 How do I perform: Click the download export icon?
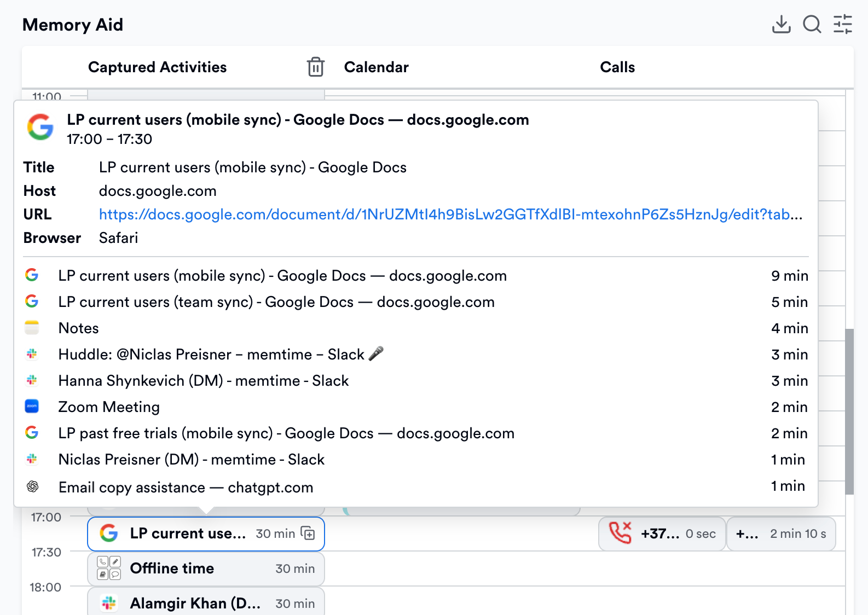click(x=781, y=24)
